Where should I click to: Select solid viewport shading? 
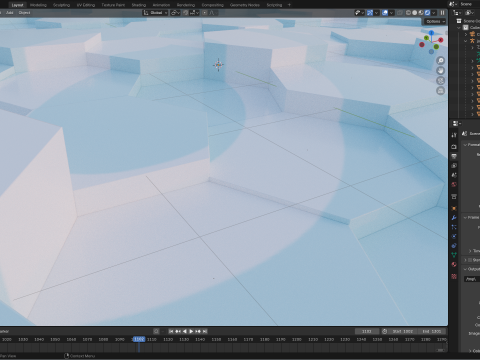click(x=415, y=13)
